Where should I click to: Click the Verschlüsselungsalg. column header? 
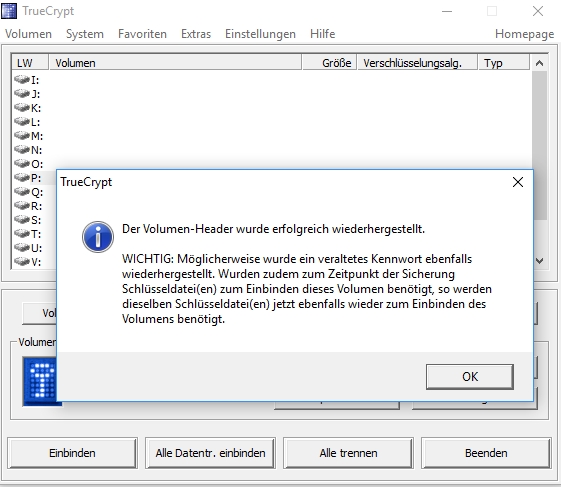point(417,63)
